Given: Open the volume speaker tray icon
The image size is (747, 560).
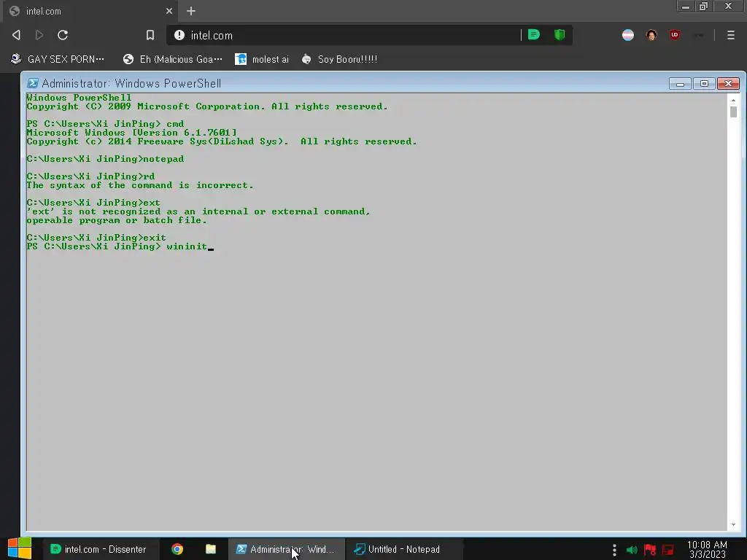Looking at the screenshot, I should pyautogui.click(x=632, y=550).
